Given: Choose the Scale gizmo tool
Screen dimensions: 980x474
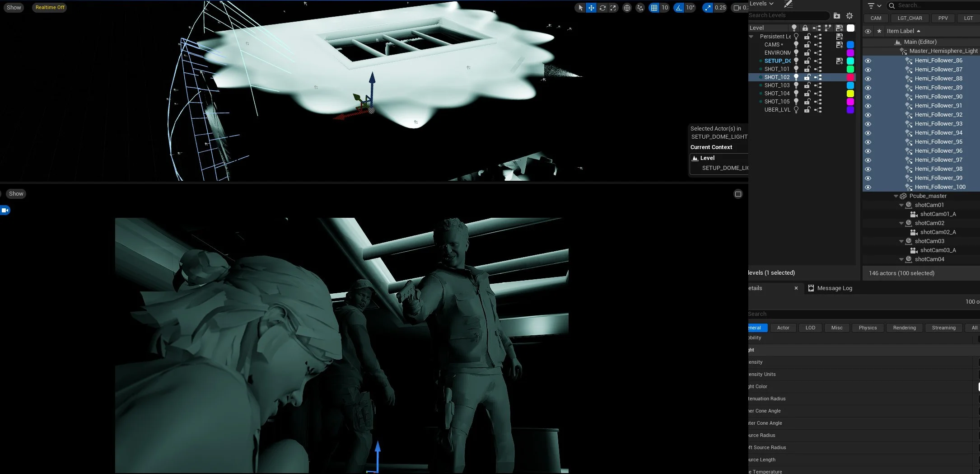Looking at the screenshot, I should (613, 8).
